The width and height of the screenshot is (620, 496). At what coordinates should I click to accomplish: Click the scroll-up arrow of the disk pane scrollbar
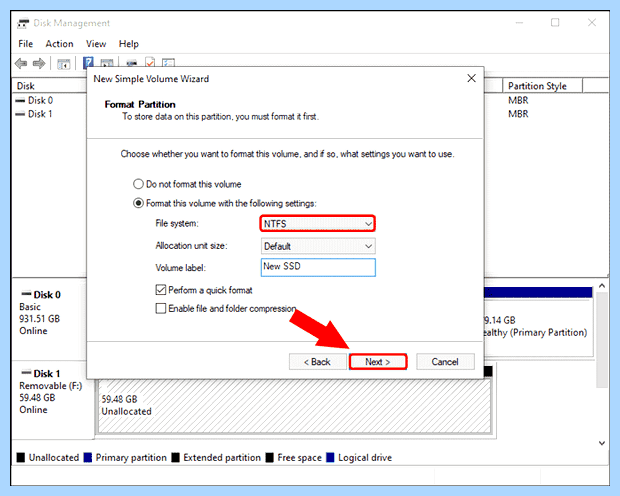pyautogui.click(x=602, y=286)
